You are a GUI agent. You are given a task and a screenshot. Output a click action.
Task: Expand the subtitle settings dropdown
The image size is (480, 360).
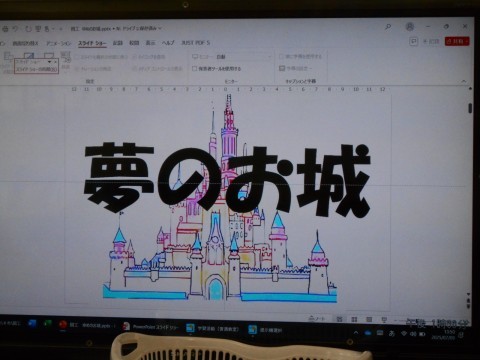coord(295,68)
